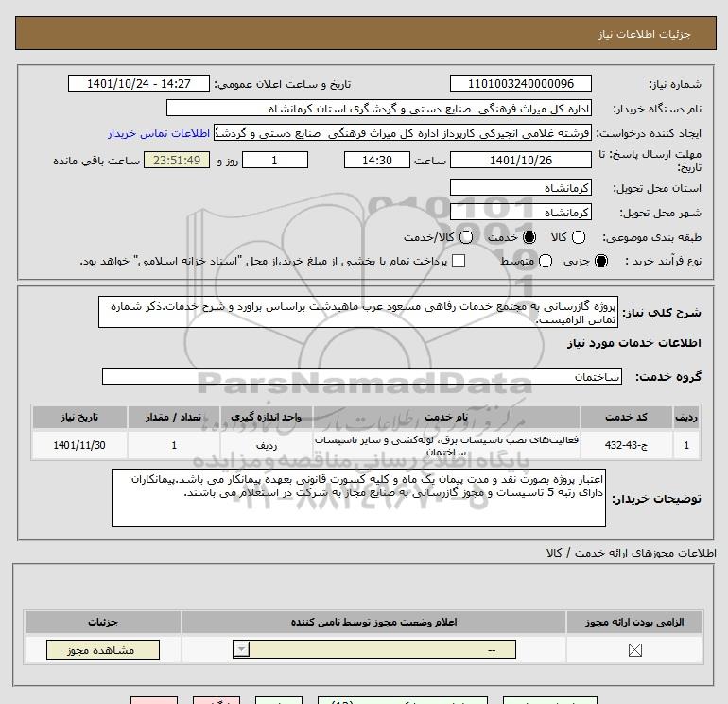Click the اطلاعات خدمات مورد نیاز heading
The height and width of the screenshot is (704, 728).
pos(633,343)
